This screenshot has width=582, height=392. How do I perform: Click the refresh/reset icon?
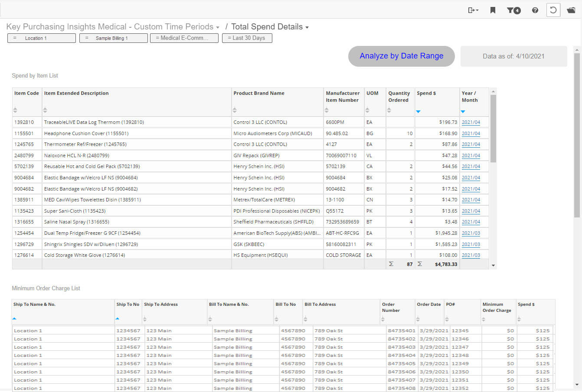[553, 9]
